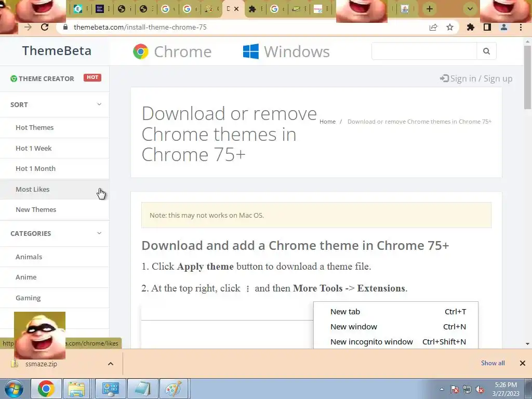Switch to the tab with the paint palette favicon

click(209, 9)
